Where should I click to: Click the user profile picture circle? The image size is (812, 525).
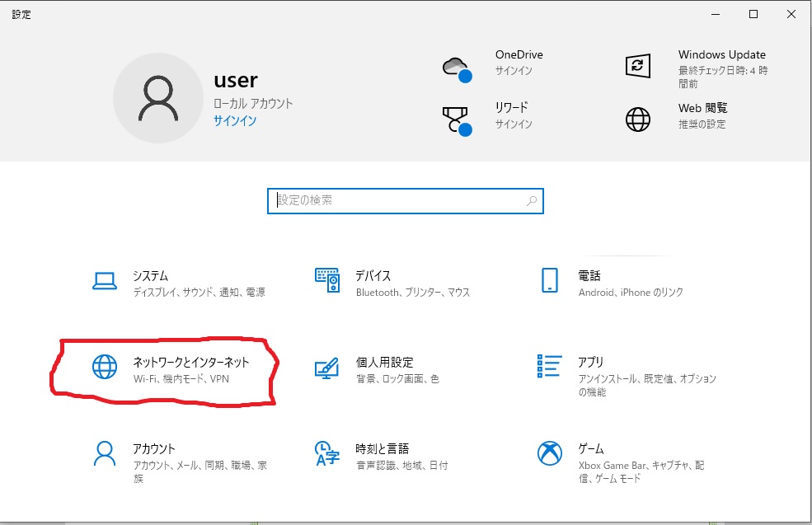[x=158, y=97]
